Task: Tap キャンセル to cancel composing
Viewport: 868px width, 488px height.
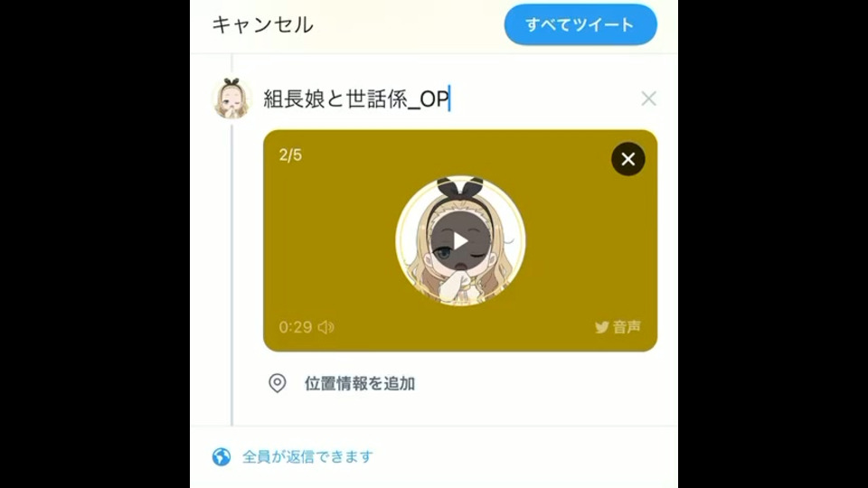Action: [x=262, y=25]
